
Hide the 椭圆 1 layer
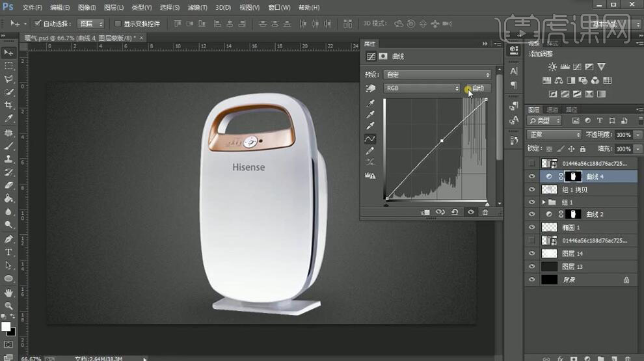tap(532, 228)
